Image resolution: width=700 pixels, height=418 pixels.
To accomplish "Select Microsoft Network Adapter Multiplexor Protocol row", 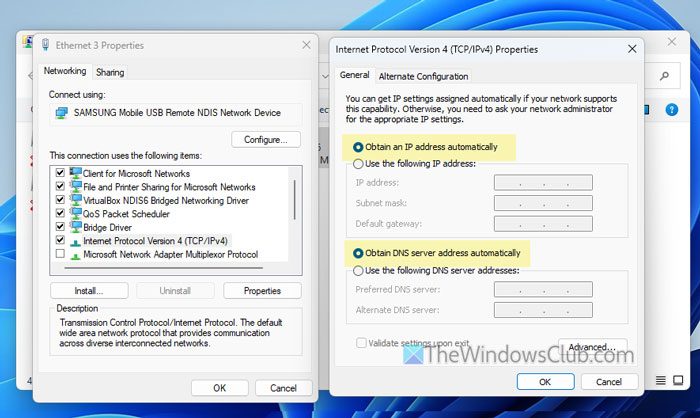I will [x=171, y=255].
